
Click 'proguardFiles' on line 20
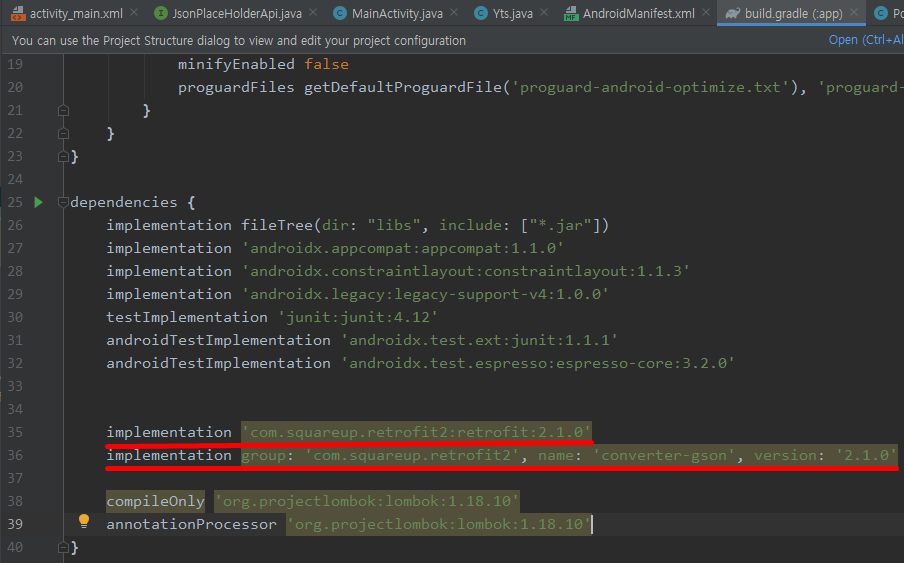(x=236, y=87)
